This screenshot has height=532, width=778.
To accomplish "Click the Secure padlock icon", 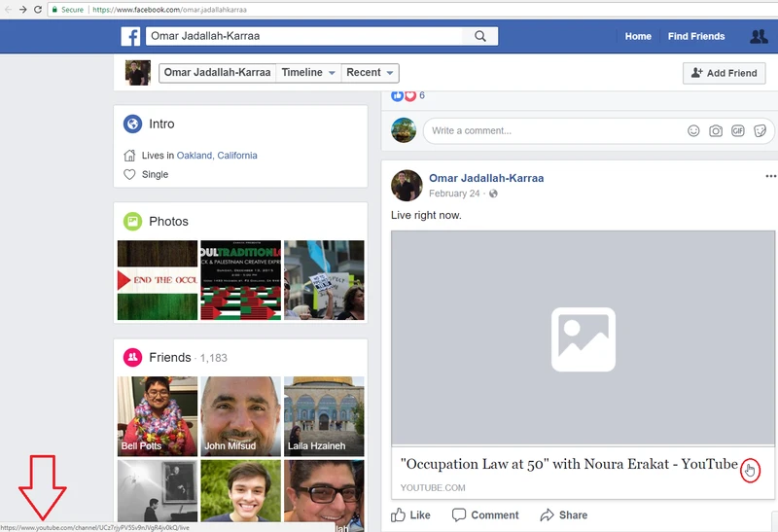I will click(55, 10).
